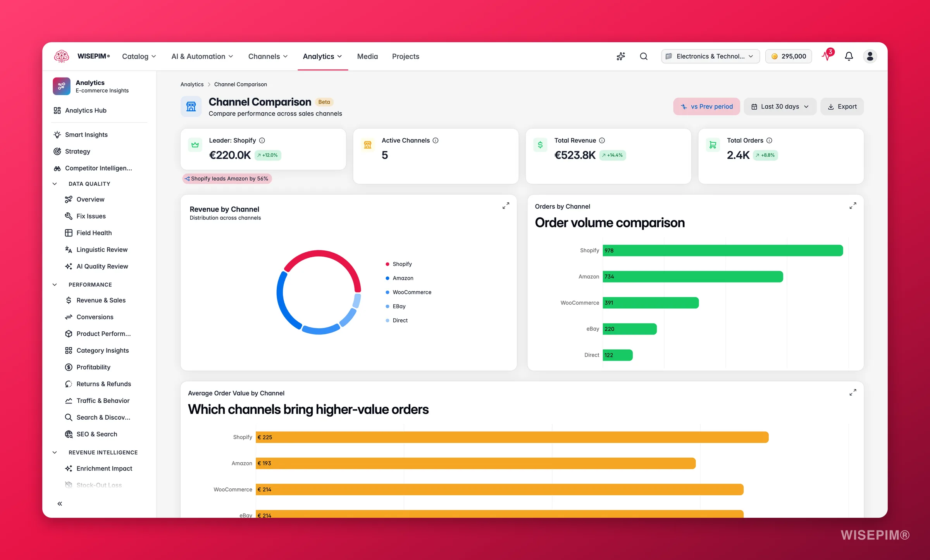Click the info icon next to Total Orders
This screenshot has width=930, height=560.
pos(769,140)
